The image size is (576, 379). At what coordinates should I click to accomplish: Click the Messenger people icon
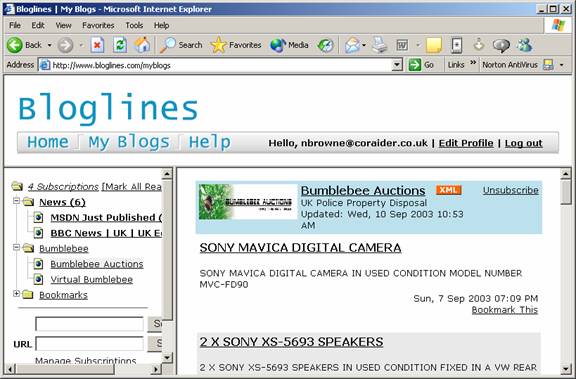(524, 45)
